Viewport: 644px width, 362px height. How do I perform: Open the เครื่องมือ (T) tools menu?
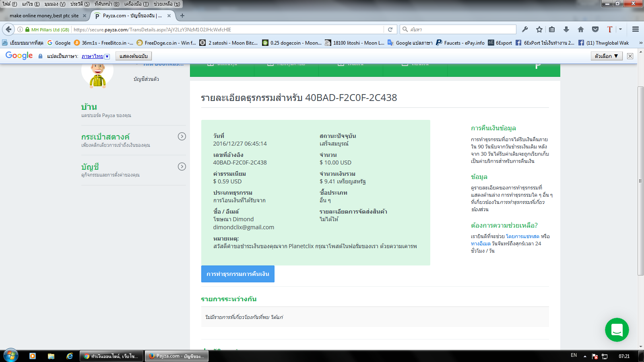136,4
